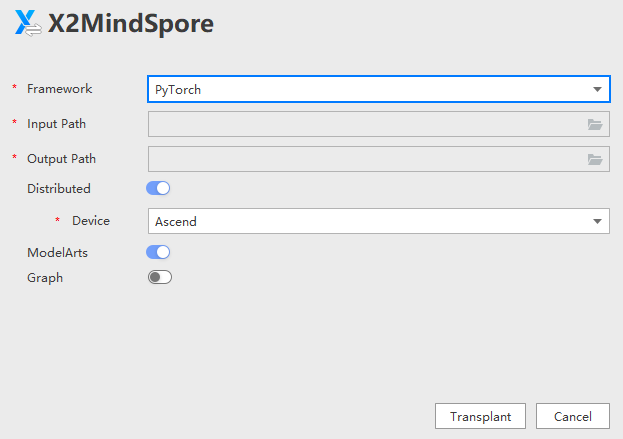Click the Framework label text
Image resolution: width=623 pixels, height=439 pixels.
pyautogui.click(x=60, y=89)
